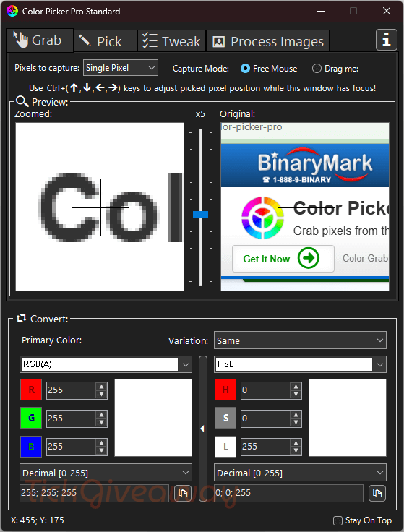Click the Convert arrows icon
This screenshot has height=532, width=404.
point(21,318)
